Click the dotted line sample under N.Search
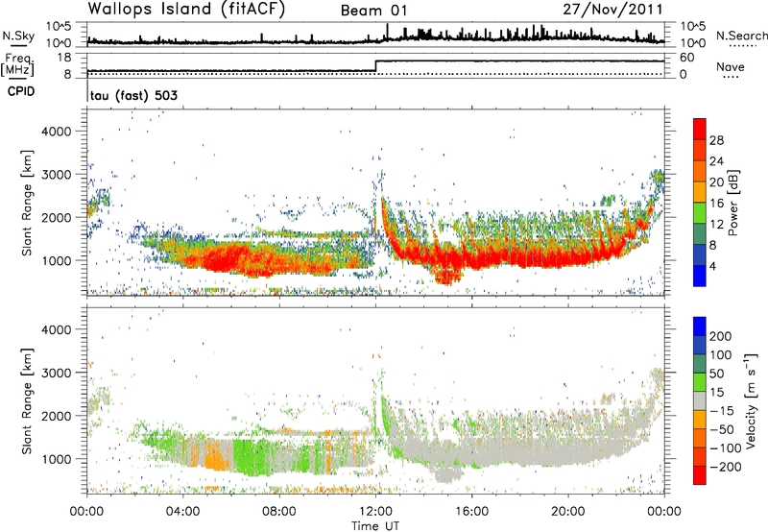 coord(742,46)
